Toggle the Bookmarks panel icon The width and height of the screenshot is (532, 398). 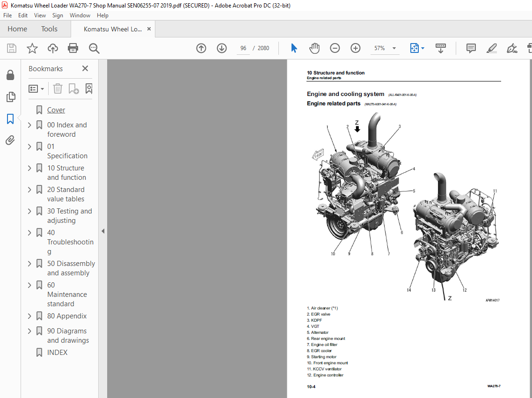(10, 119)
